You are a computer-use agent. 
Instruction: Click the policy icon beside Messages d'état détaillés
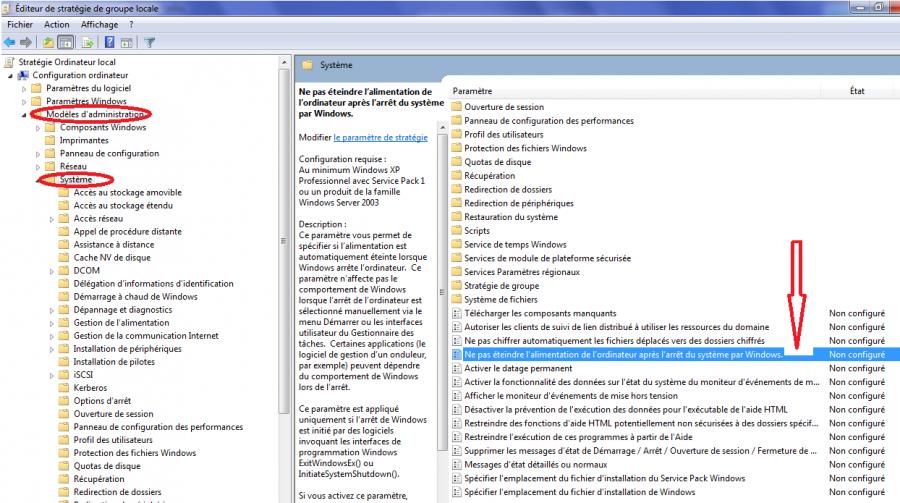coord(457,465)
